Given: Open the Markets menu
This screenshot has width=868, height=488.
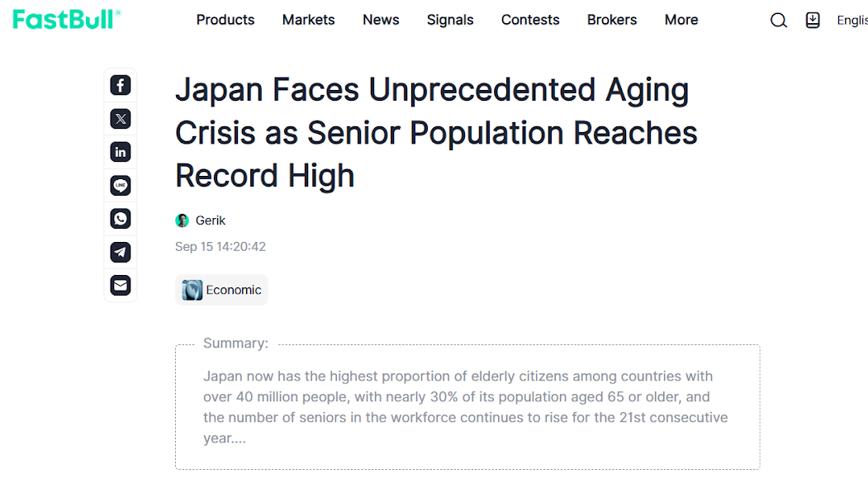Looking at the screenshot, I should 308,20.
